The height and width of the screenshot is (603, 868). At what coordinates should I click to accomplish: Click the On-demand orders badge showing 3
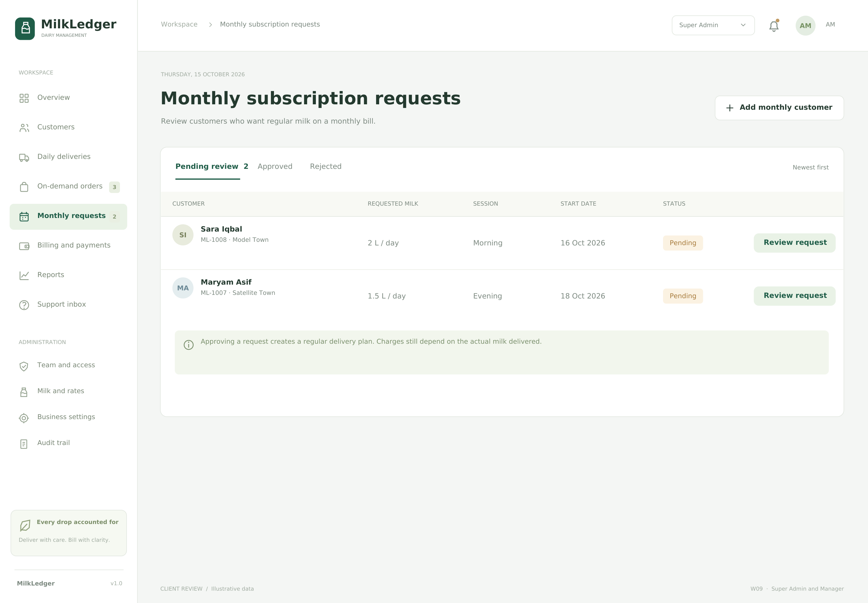point(115,187)
